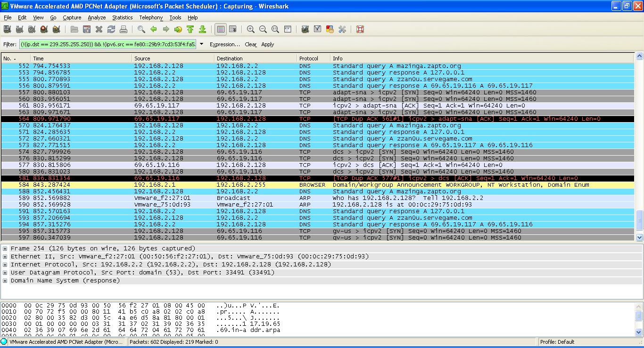Close this capture file icon
This screenshot has width=644, height=348.
[x=99, y=29]
